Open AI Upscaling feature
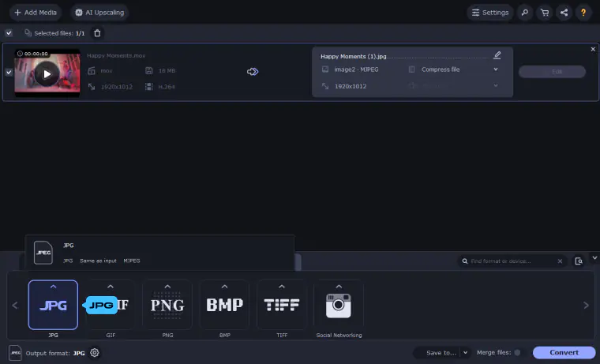 [x=99, y=13]
